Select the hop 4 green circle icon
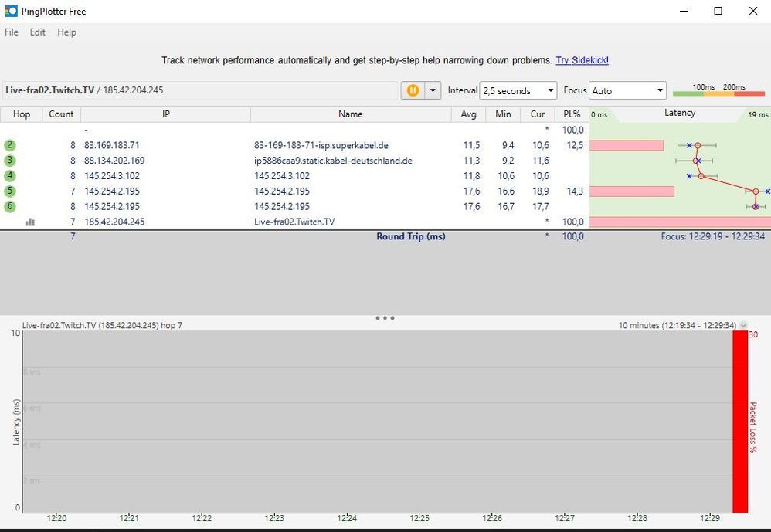Viewport: 771px width, 532px height. (10, 176)
